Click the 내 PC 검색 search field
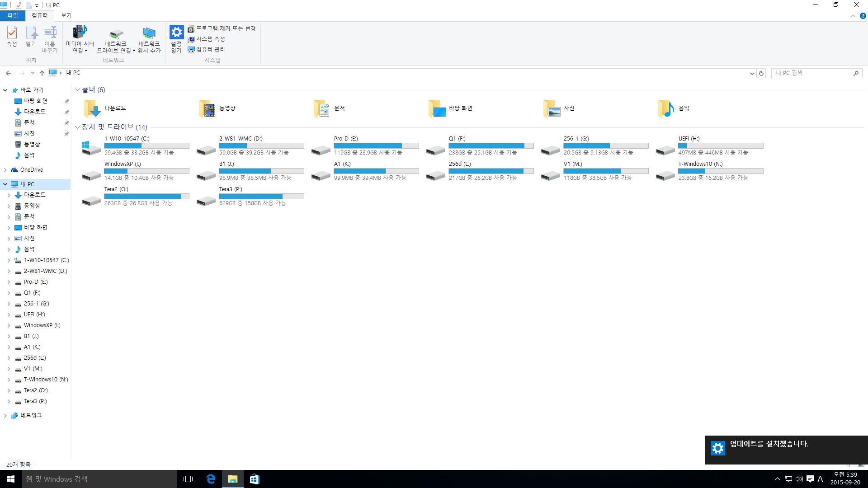 pyautogui.click(x=816, y=73)
